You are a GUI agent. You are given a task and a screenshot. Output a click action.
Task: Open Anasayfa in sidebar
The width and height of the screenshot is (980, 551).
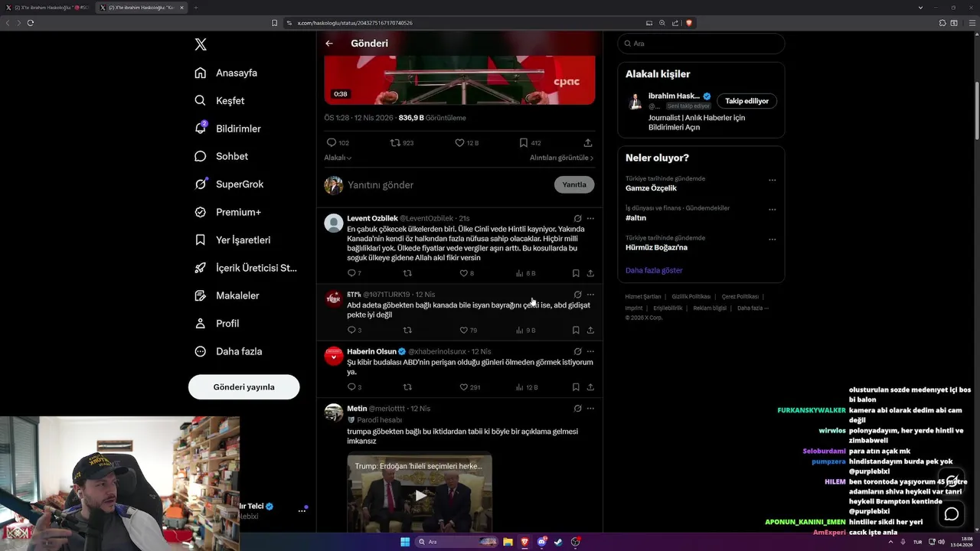[x=226, y=73]
